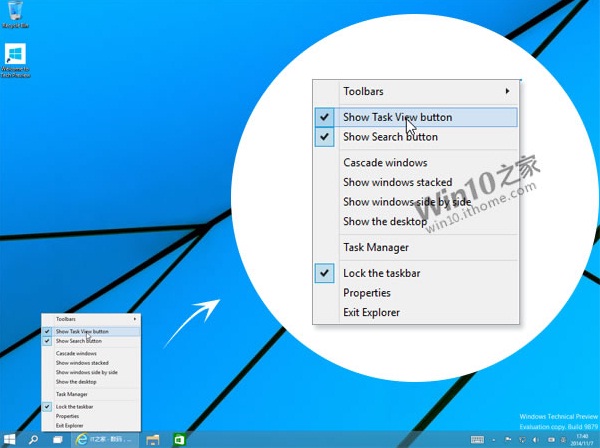Image resolution: width=600 pixels, height=448 pixels.
Task: Open the Recycle Bin desktop icon
Action: (15, 15)
